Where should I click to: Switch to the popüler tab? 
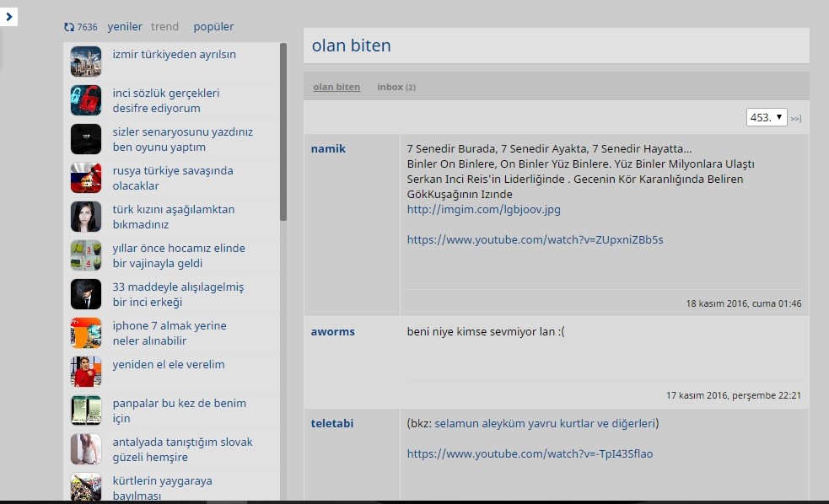click(x=213, y=26)
